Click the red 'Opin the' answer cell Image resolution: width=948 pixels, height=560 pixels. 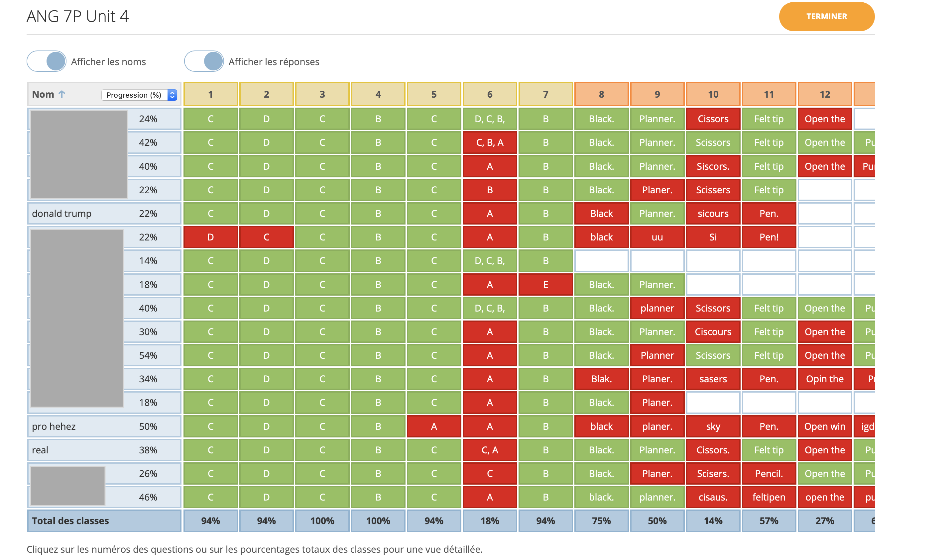pos(825,379)
